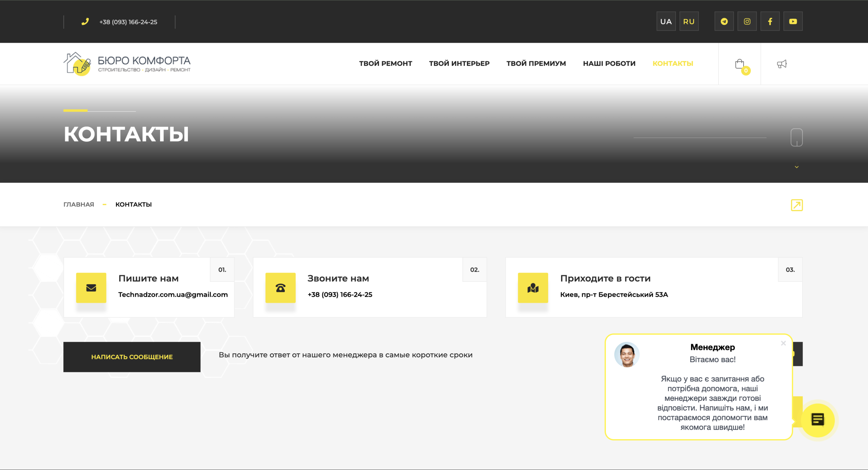Switch site language to UA

pos(666,21)
